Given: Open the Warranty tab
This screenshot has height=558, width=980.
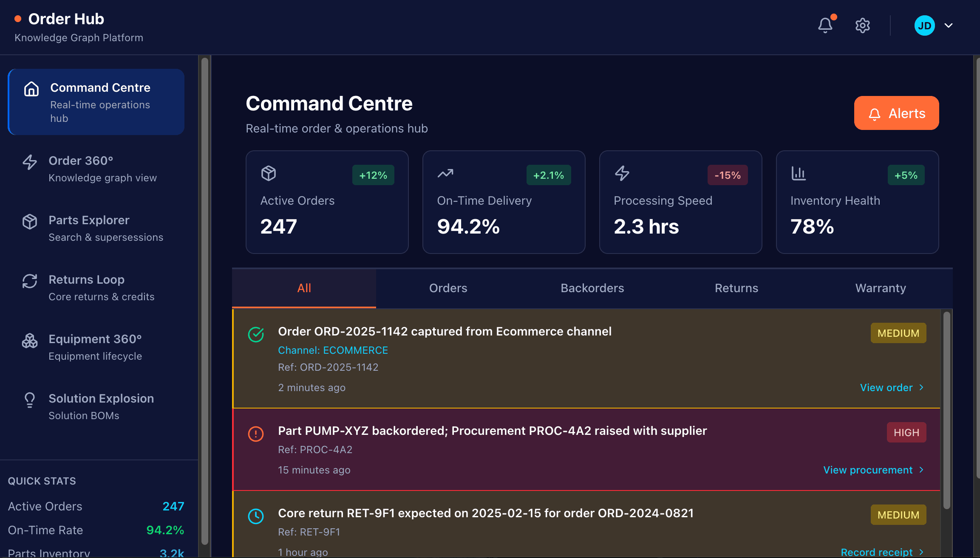Looking at the screenshot, I should (x=881, y=288).
